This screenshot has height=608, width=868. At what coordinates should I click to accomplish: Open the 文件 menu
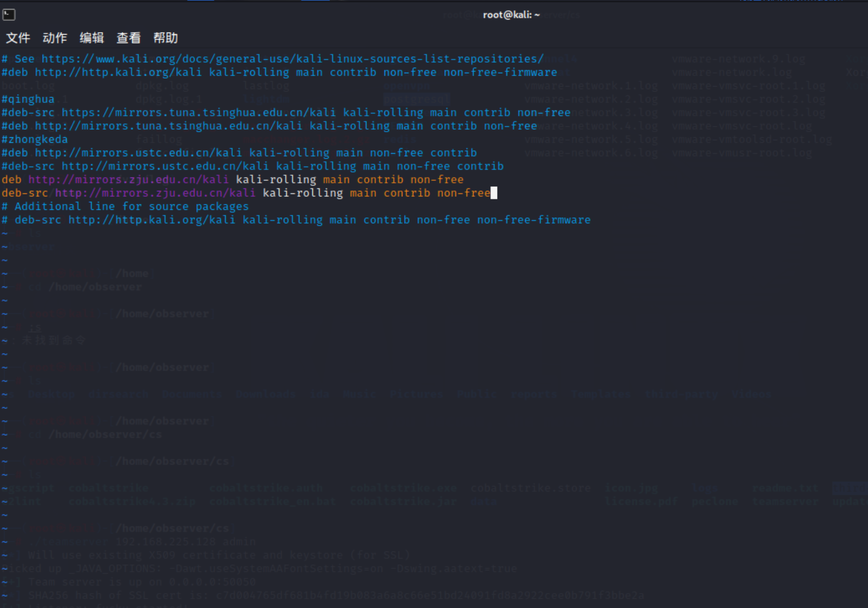18,38
